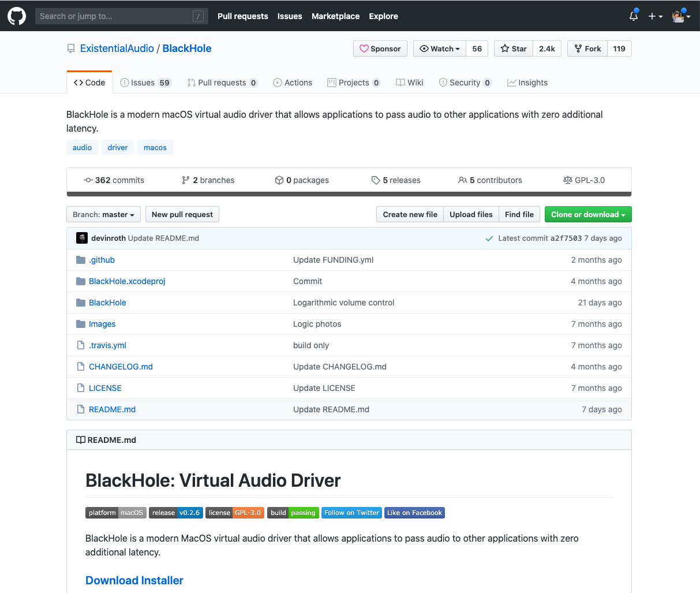Image resolution: width=700 pixels, height=593 pixels.
Task: Switch to the Issues 59 tab
Action: (x=145, y=83)
